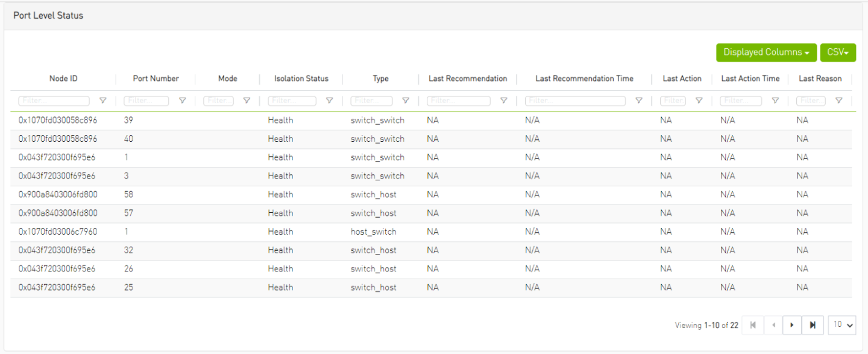Click the Node ID filter text field
The width and height of the screenshot is (868, 354).
54,101
